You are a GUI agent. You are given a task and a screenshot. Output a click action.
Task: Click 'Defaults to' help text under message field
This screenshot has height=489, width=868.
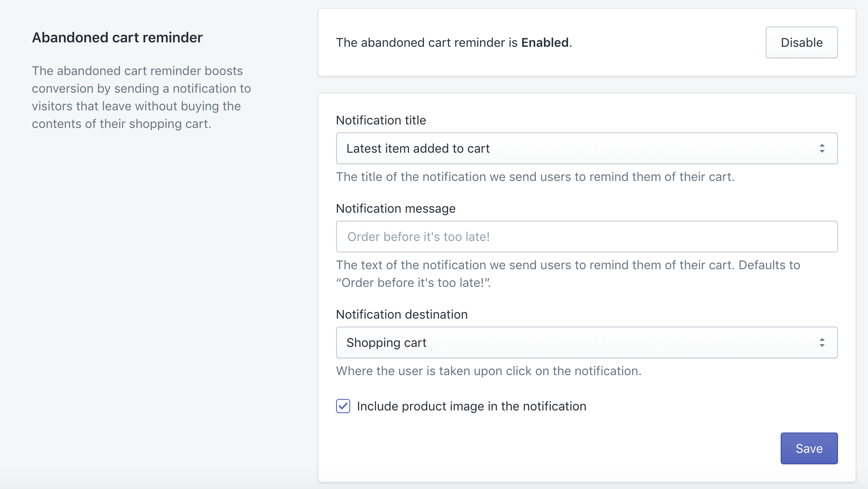tap(769, 265)
